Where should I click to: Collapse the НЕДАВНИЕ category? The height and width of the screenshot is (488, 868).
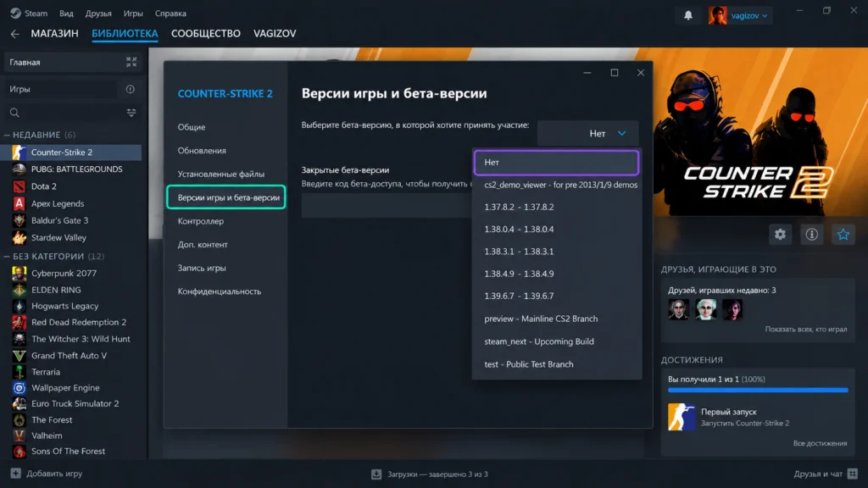pos(7,135)
